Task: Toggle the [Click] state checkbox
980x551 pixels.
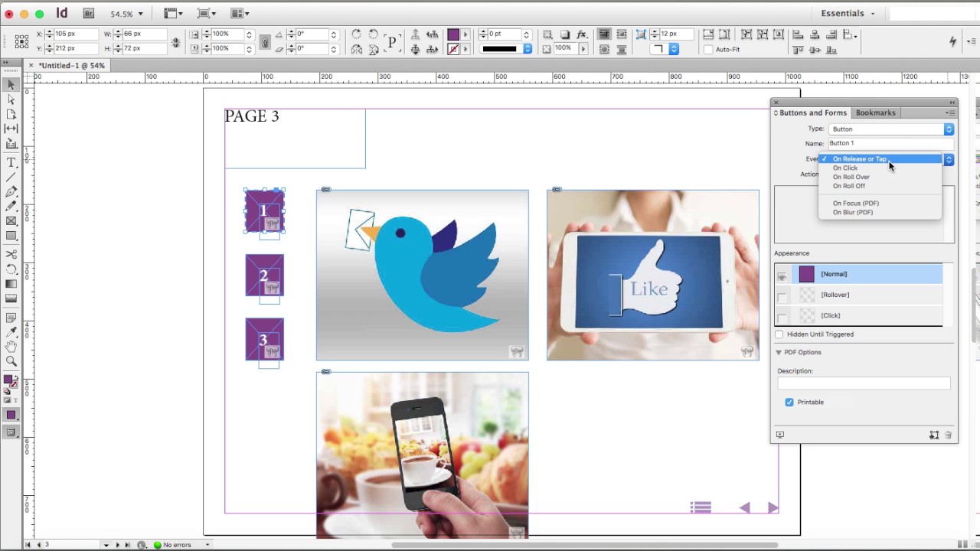Action: 782,316
